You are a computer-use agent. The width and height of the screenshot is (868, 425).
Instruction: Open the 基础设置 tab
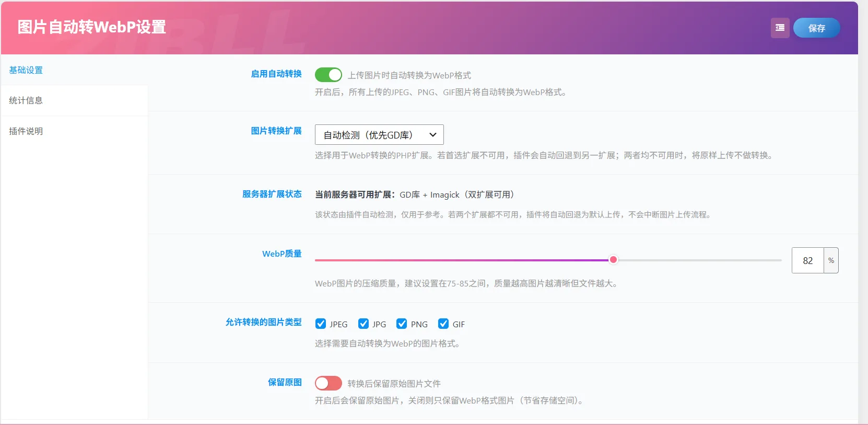pos(74,70)
